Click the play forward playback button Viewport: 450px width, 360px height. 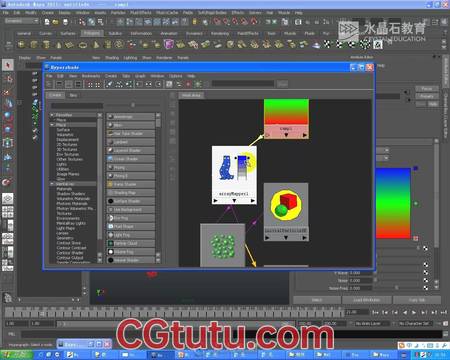click(414, 312)
